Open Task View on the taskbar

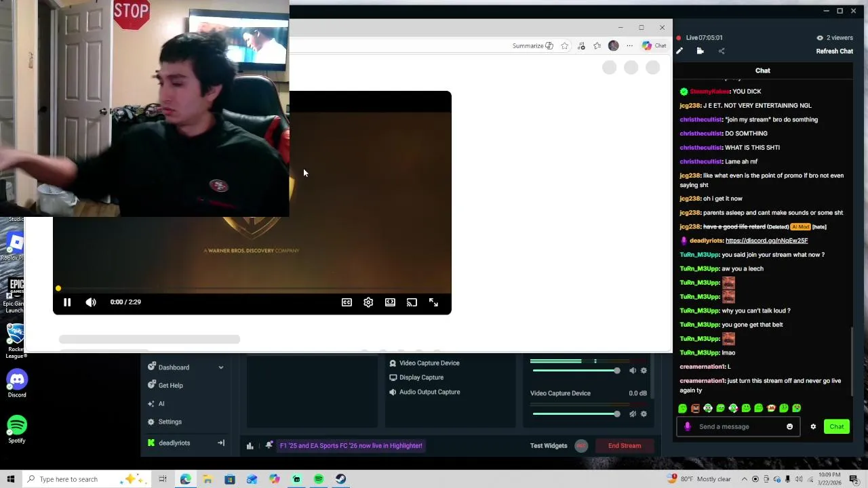coord(163,479)
